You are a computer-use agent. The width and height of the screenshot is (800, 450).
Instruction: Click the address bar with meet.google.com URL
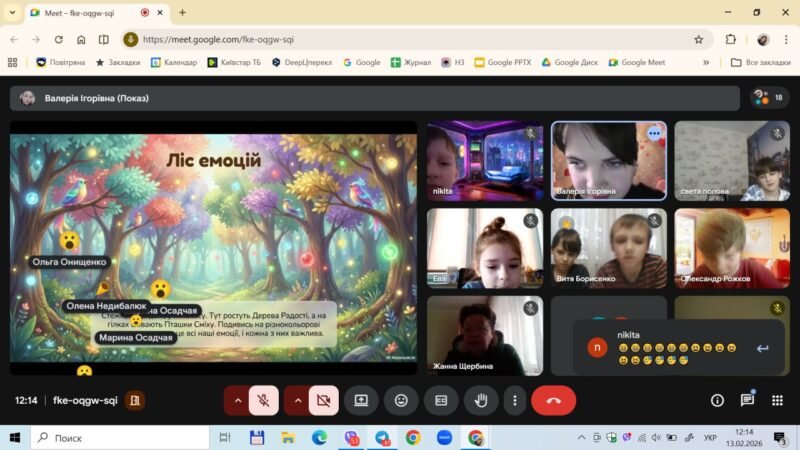point(400,39)
